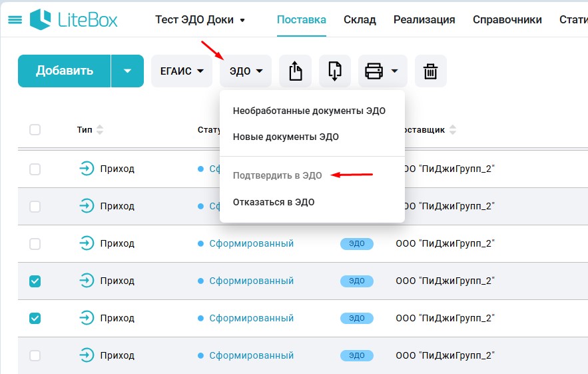Screen dimensions: 588x374
Task: Toggle the select-all header checkbox
Action: click(x=35, y=129)
